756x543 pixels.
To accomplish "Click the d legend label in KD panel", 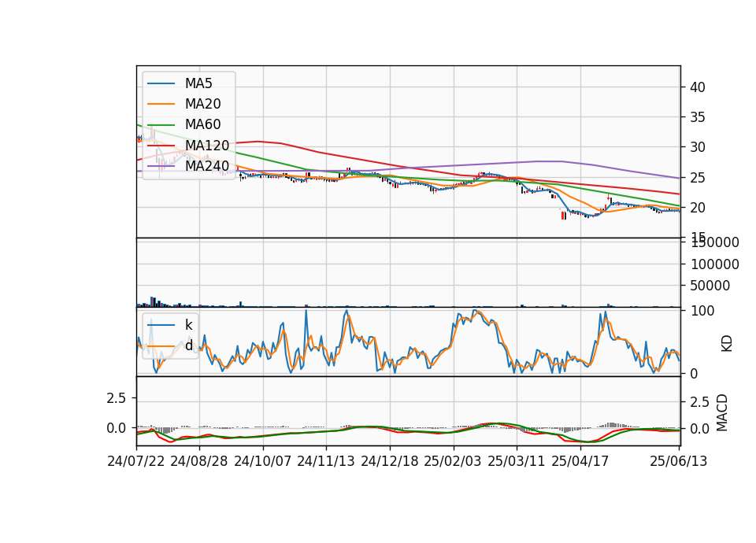I will pos(189,345).
